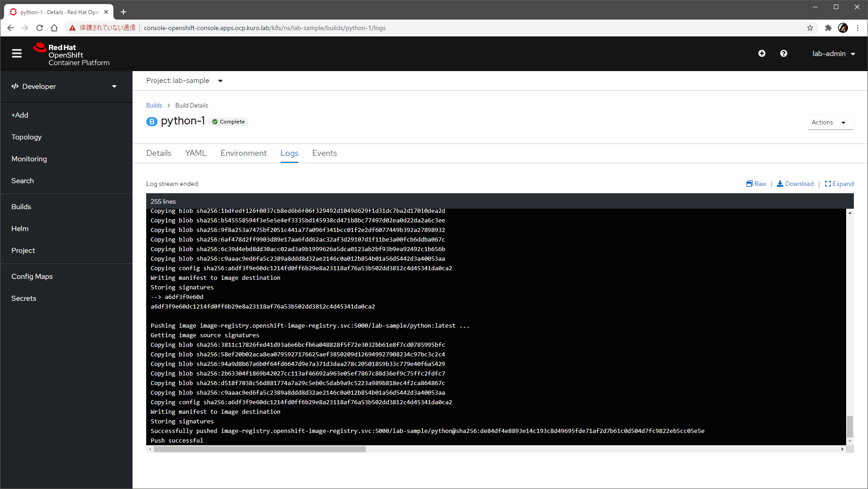Open the Environment tab
The width and height of the screenshot is (868, 489).
243,153
